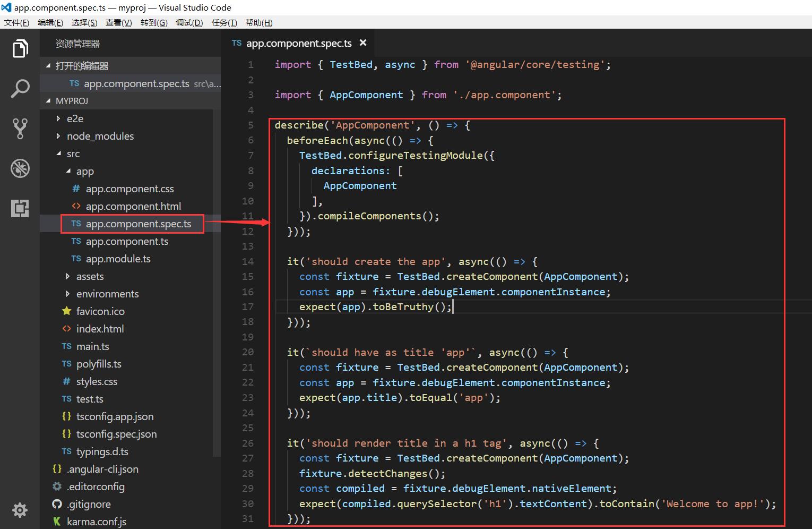This screenshot has height=529, width=812.
Task: Click the Explorer sidebar vertical scrollbar
Action: (x=217, y=283)
